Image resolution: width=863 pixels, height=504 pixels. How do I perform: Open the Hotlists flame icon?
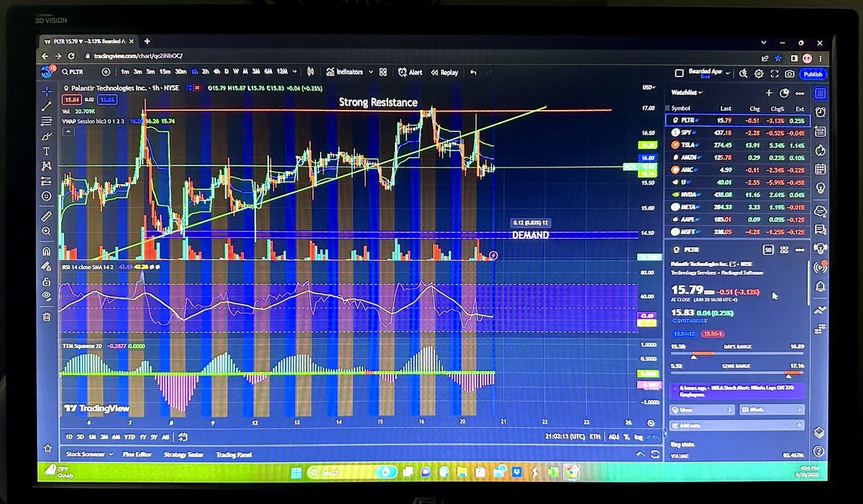821,150
